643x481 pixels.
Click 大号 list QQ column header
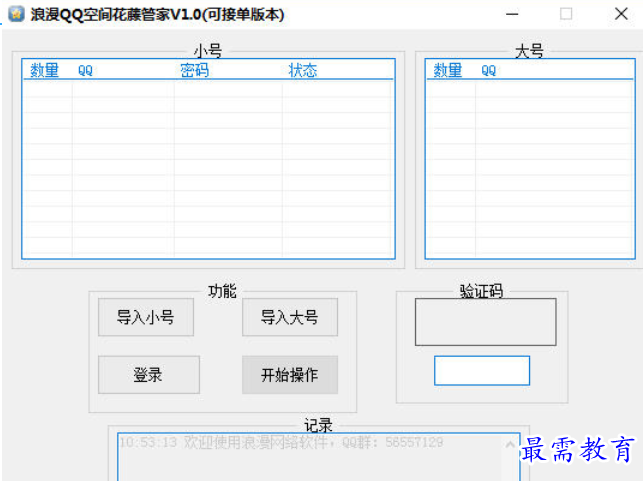click(554, 70)
